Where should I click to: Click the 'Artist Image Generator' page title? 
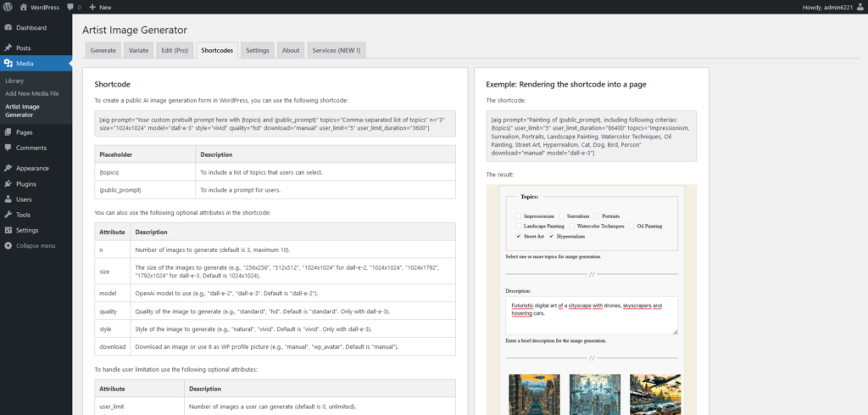click(135, 30)
